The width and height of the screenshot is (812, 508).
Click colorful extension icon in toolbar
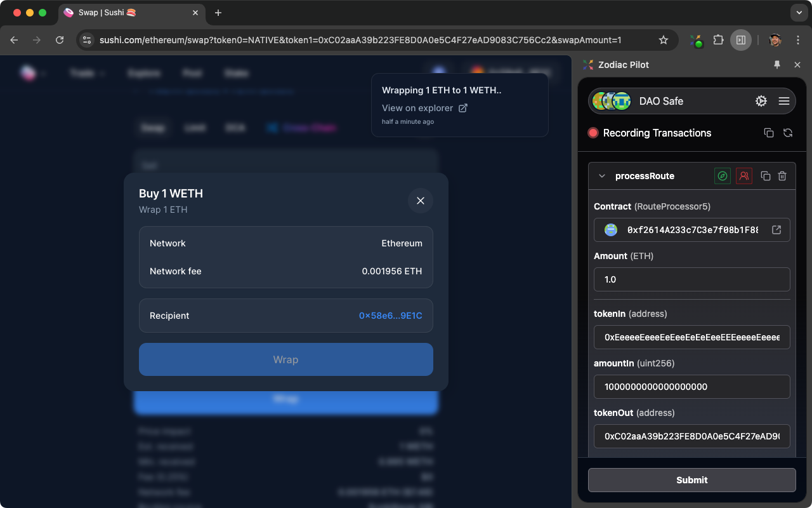pyautogui.click(x=697, y=41)
